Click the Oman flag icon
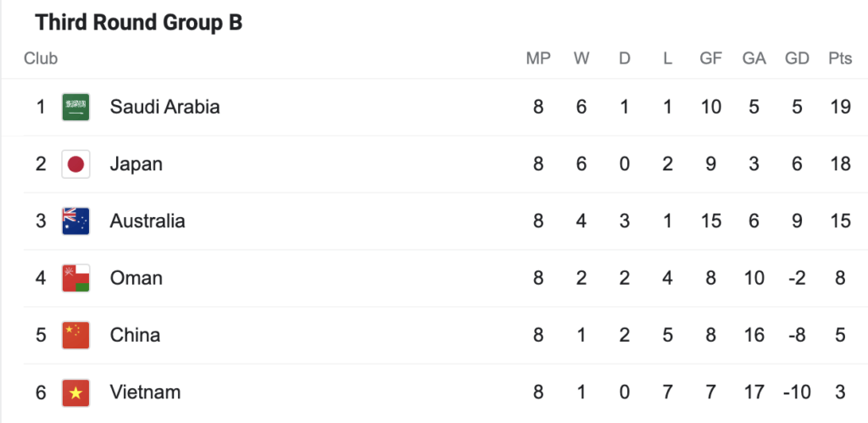Screen dimensions: 868x423 (75, 278)
